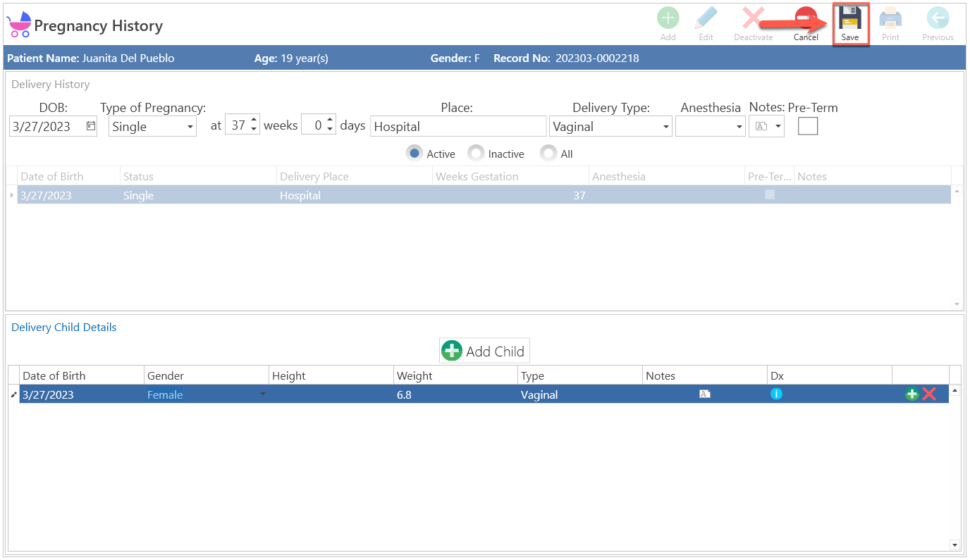Go back with the Previous icon
Viewport: 970px width, 560px height.
click(x=938, y=18)
